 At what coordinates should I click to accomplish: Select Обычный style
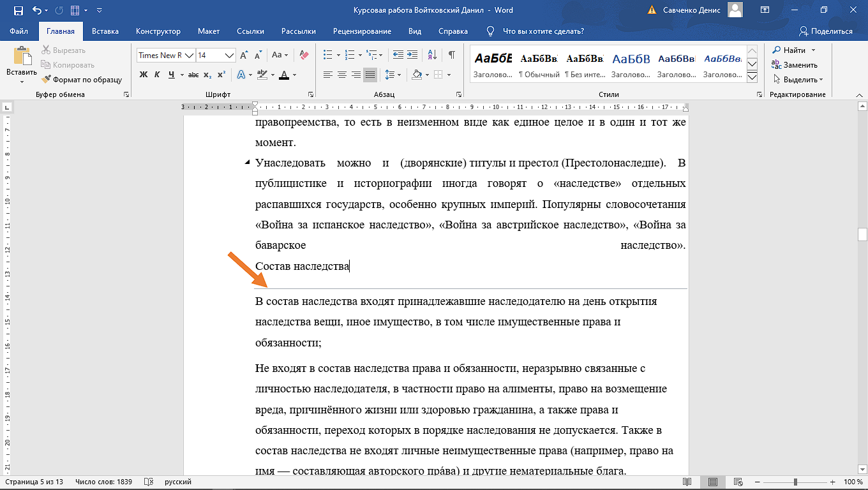tap(539, 64)
